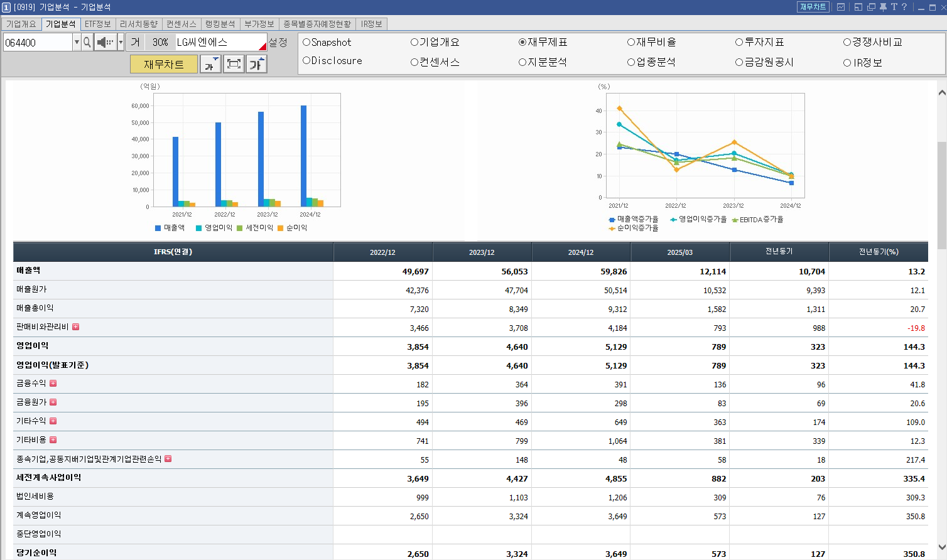Select the 컨센서스 radio button

[414, 62]
